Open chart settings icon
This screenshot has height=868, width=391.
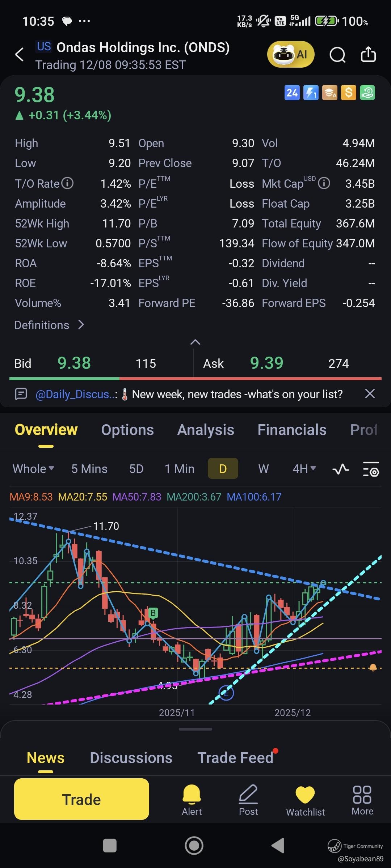coord(371,469)
